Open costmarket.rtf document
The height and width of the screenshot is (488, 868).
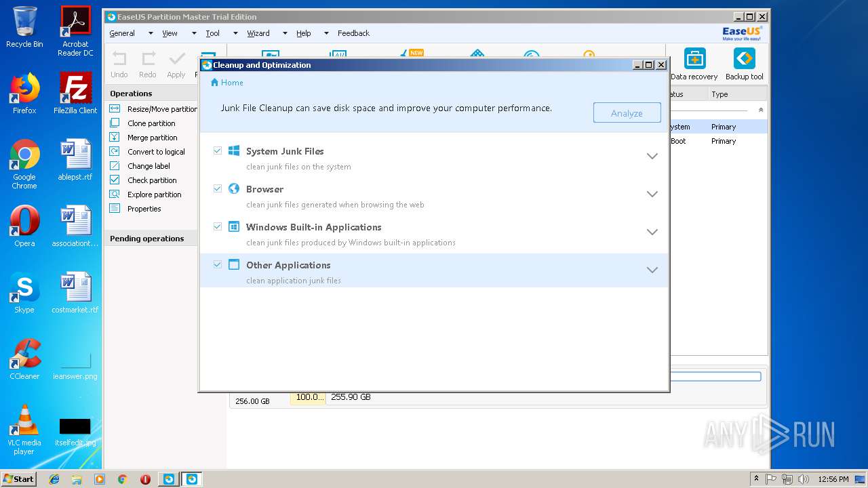75,293
